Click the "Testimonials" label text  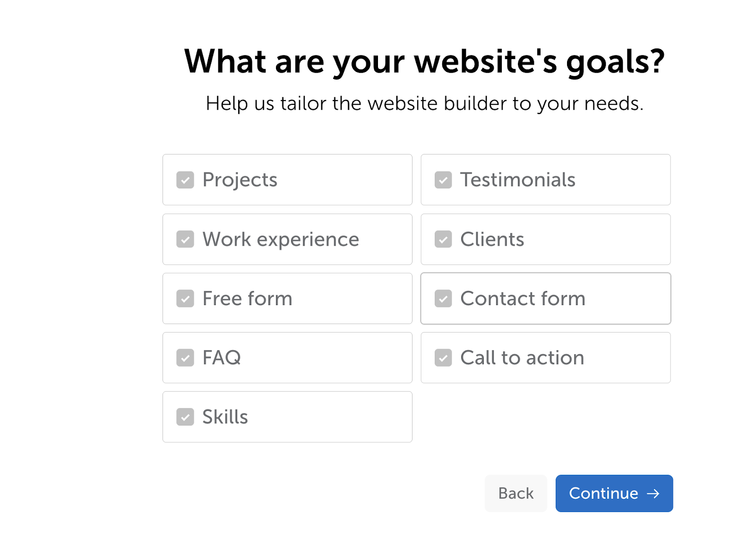(518, 180)
